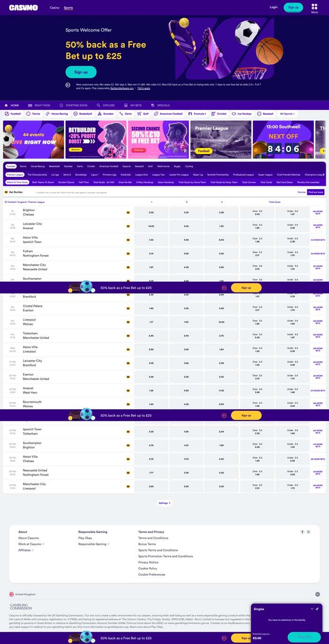Click the Casumo logo
Screen dimensions: 329x644
coord(23,8)
